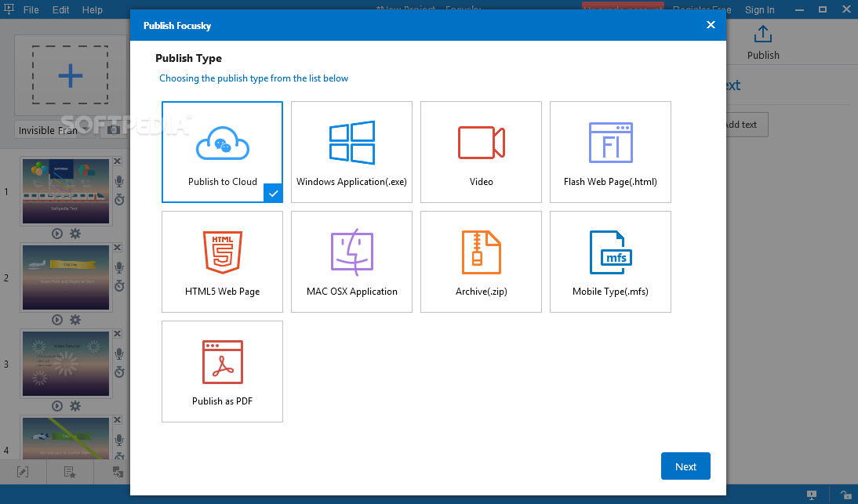Image resolution: width=858 pixels, height=504 pixels.
Task: Delete slide 3 with its X button
Action: click(x=118, y=333)
